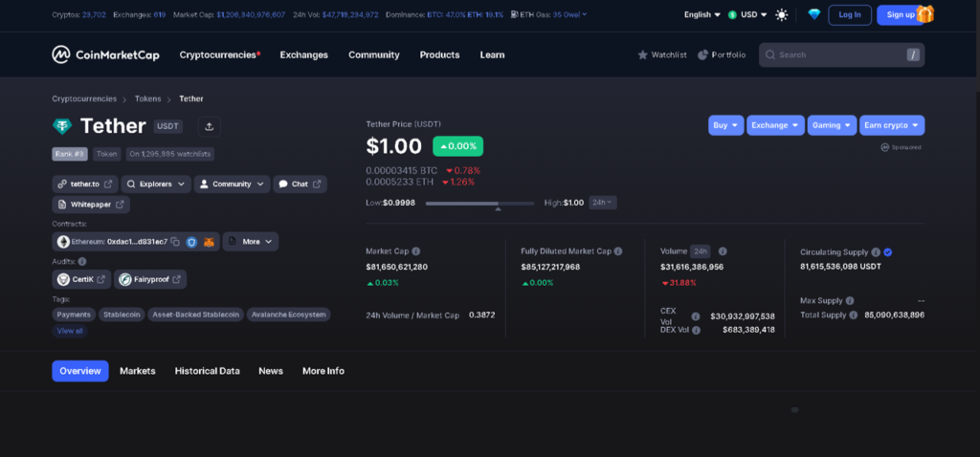This screenshot has width=980, height=457.
Task: Click Tokens breadcrumb link
Action: click(148, 98)
